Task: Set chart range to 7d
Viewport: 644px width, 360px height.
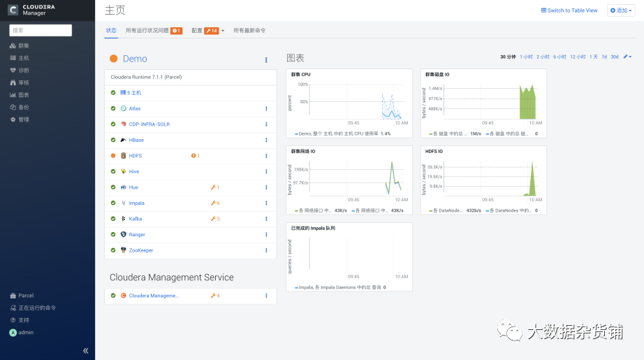Action: point(604,57)
